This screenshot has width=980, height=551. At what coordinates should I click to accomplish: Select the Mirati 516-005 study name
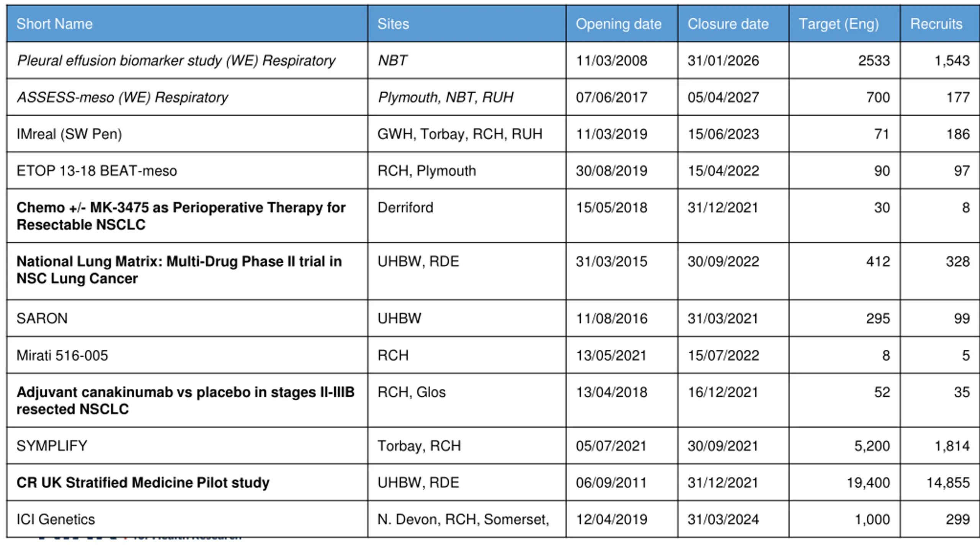(x=62, y=355)
